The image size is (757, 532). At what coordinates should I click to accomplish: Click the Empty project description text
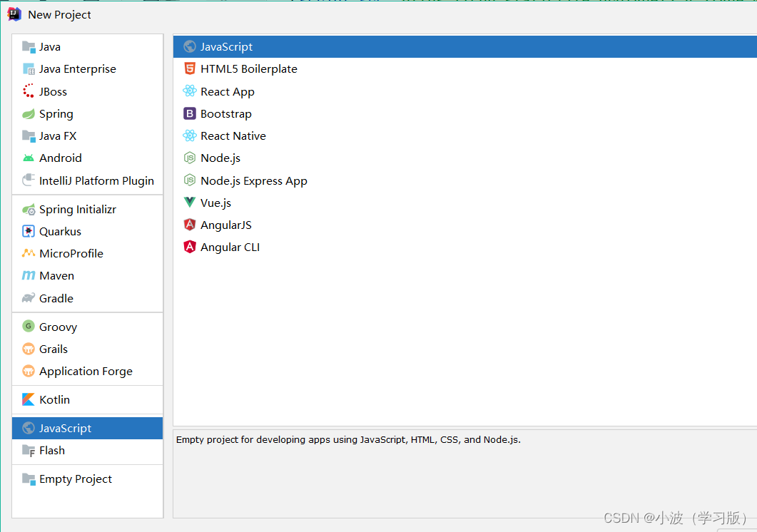(348, 440)
